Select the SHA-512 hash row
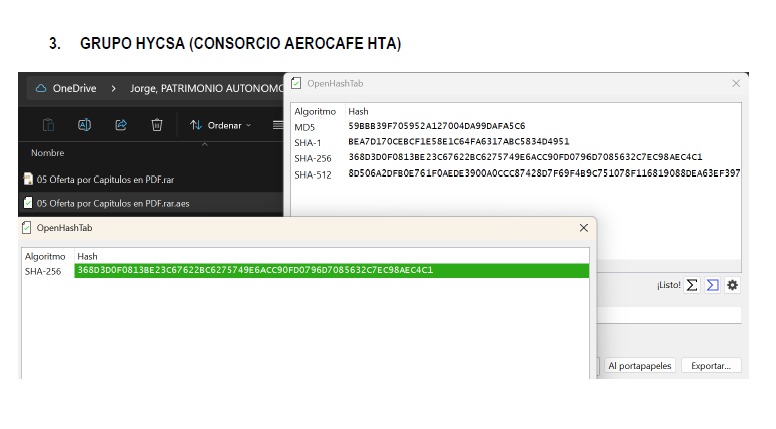The image size is (776, 429). click(x=516, y=174)
